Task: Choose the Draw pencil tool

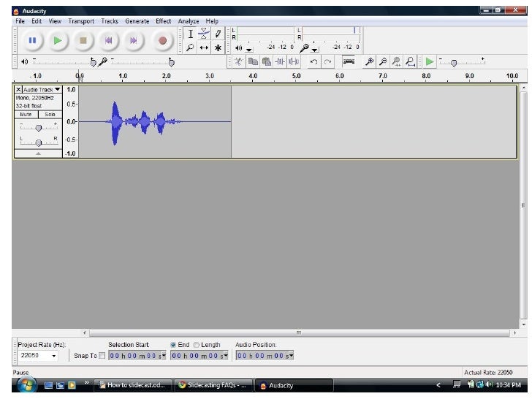Action: click(x=218, y=34)
